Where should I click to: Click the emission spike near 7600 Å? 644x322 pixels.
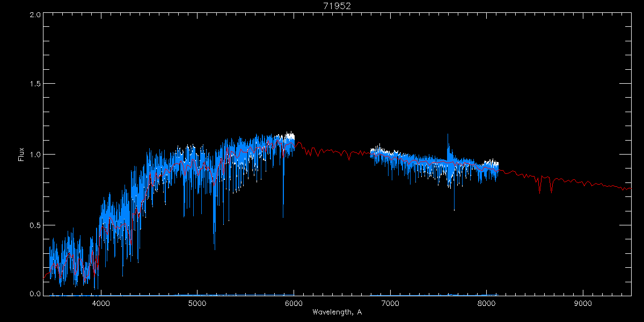pos(448,145)
